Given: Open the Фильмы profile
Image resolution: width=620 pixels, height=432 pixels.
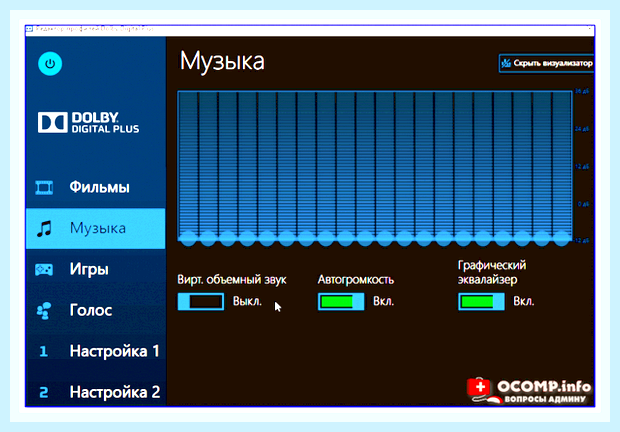Looking at the screenshot, I should coord(95,187).
